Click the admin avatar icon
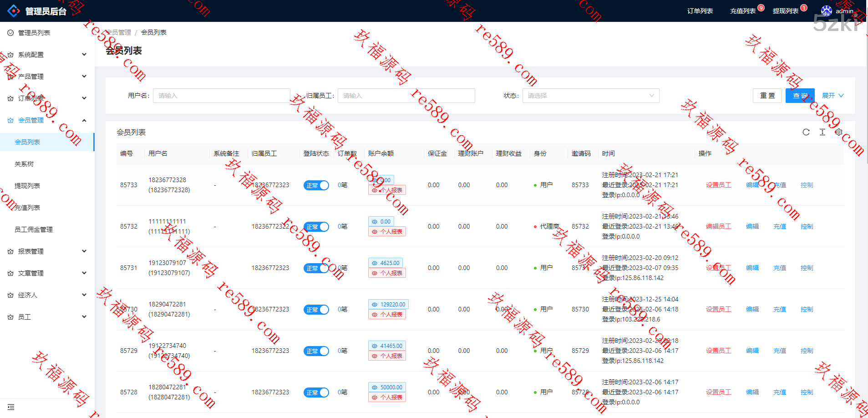This screenshot has width=868, height=418. click(x=826, y=11)
